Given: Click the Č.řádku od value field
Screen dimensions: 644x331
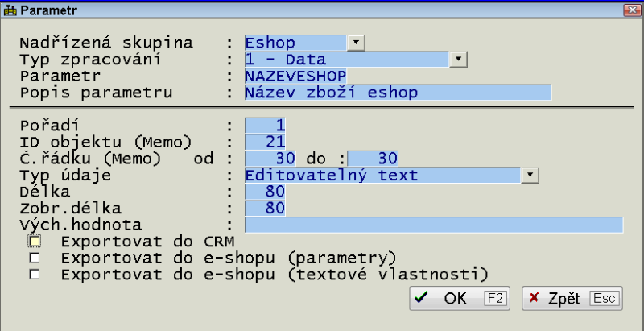Looking at the screenshot, I should click(x=271, y=158).
